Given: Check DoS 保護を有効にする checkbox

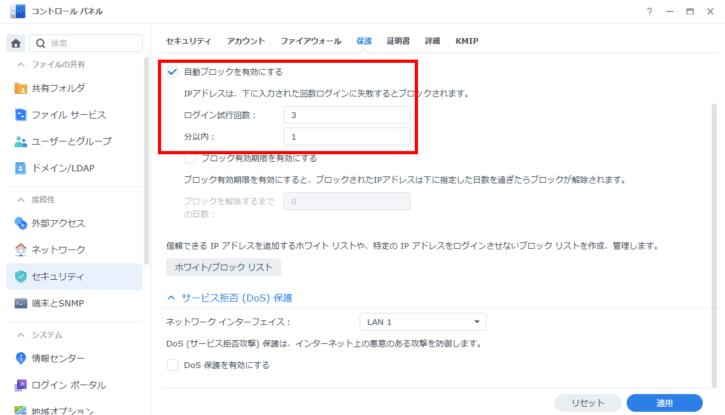Looking at the screenshot, I should pyautogui.click(x=172, y=365).
